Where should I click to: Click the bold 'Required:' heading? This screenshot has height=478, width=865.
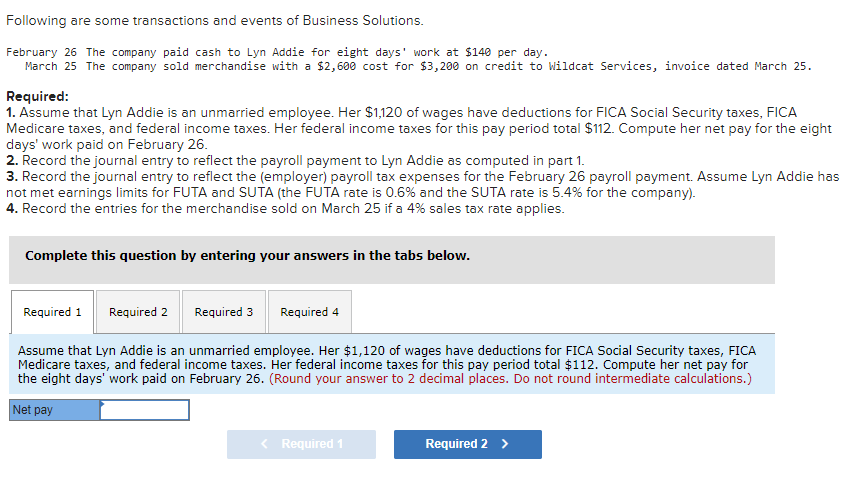pyautogui.click(x=37, y=97)
